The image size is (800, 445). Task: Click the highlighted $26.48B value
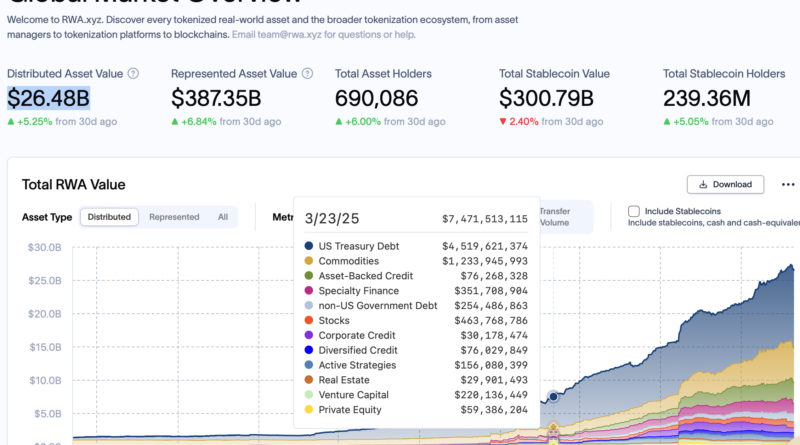tap(49, 98)
